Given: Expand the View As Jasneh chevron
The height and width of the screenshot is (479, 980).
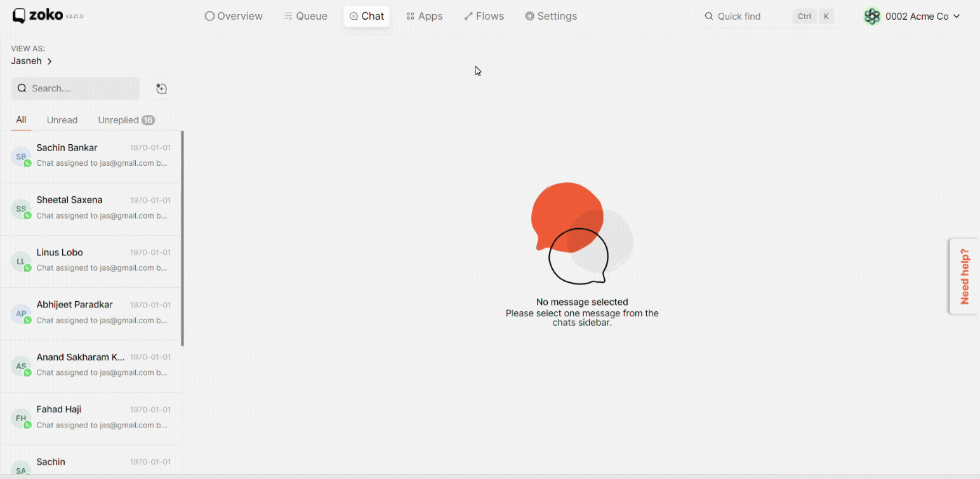Looking at the screenshot, I should coord(50,62).
